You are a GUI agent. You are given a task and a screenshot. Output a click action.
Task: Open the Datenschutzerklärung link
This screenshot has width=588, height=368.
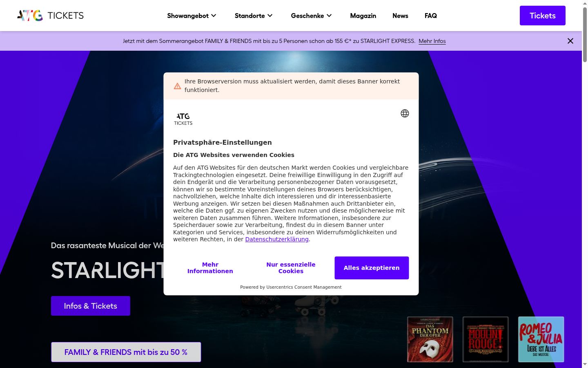(x=277, y=239)
